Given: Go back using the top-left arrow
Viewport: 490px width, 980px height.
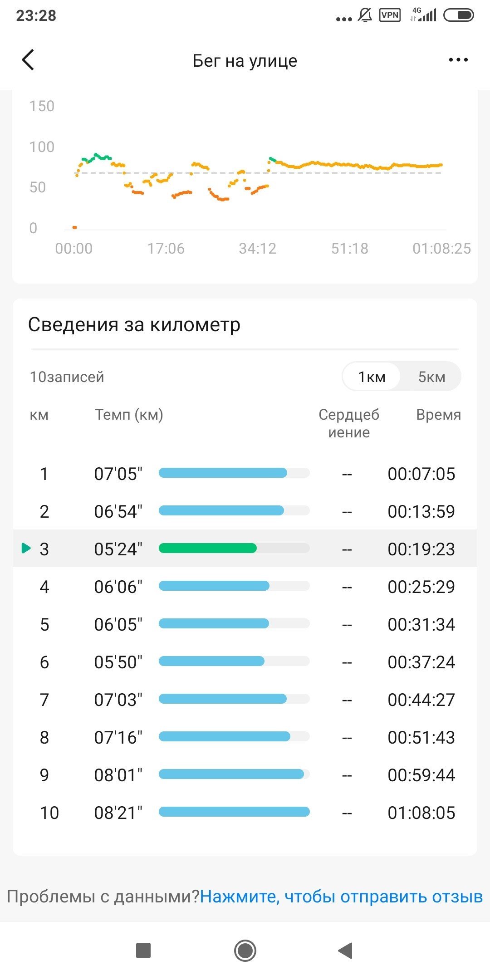Looking at the screenshot, I should click(x=28, y=60).
